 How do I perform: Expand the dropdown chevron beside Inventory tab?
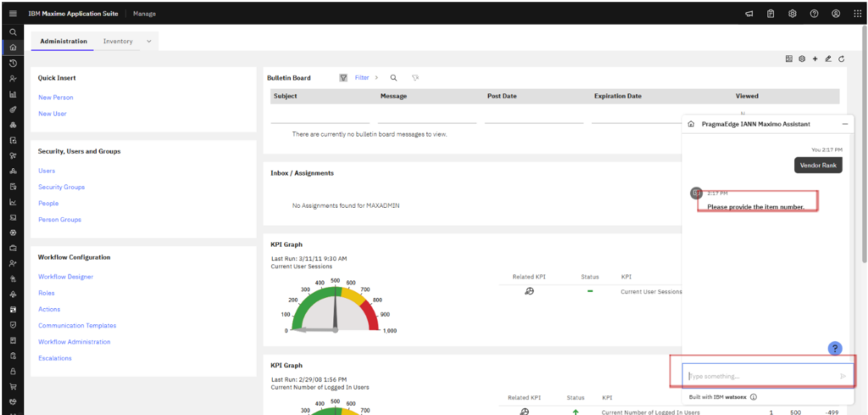(x=148, y=42)
